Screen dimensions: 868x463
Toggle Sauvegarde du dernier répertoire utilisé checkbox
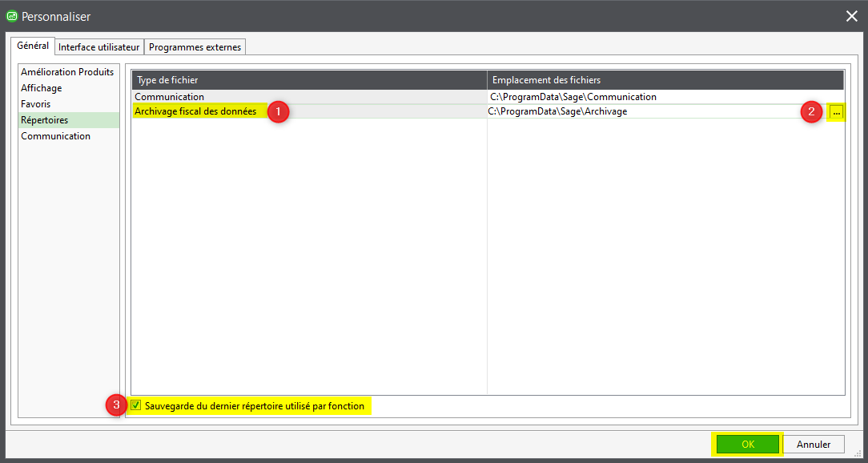point(136,406)
